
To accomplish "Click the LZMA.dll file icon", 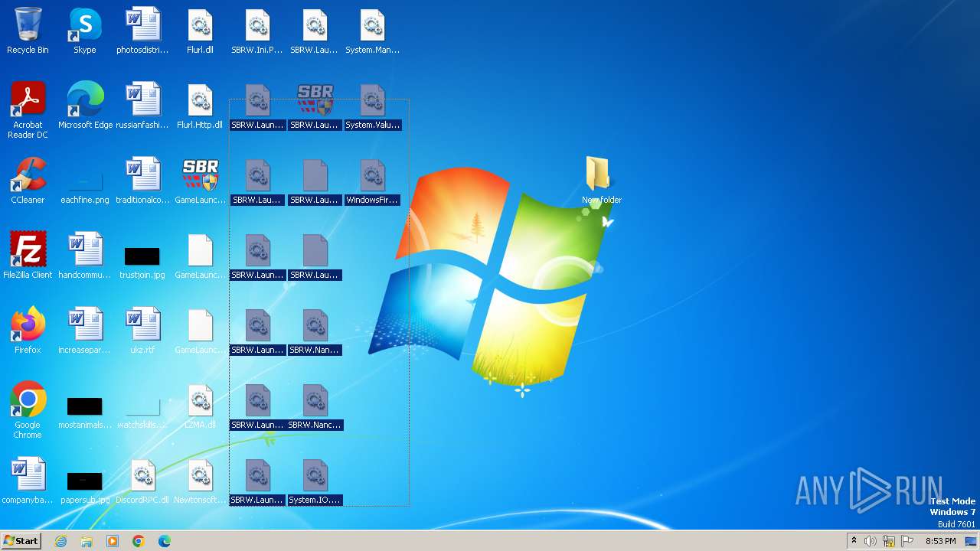I will [200, 406].
